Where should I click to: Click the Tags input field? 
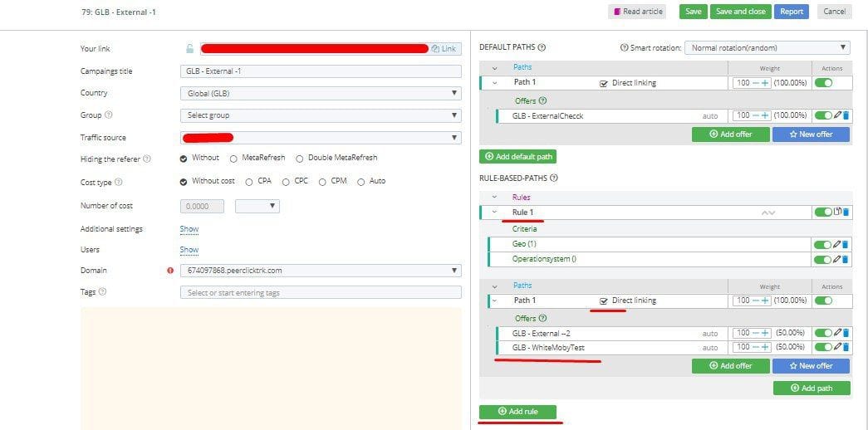(320, 292)
